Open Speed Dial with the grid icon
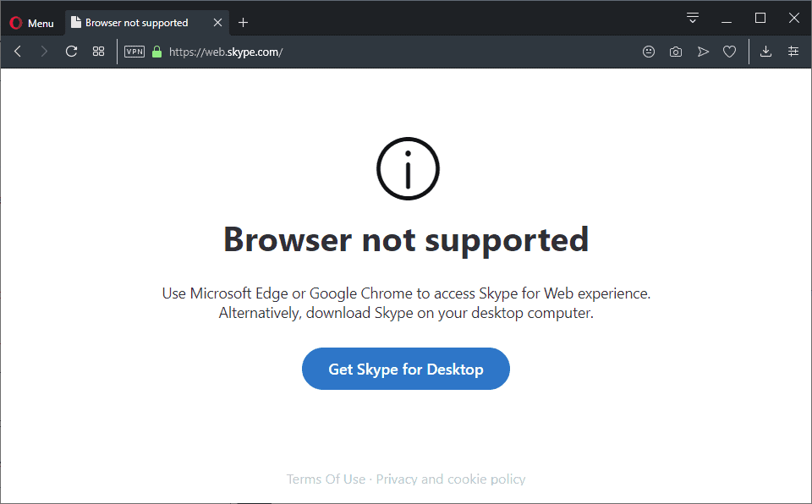 tap(98, 51)
